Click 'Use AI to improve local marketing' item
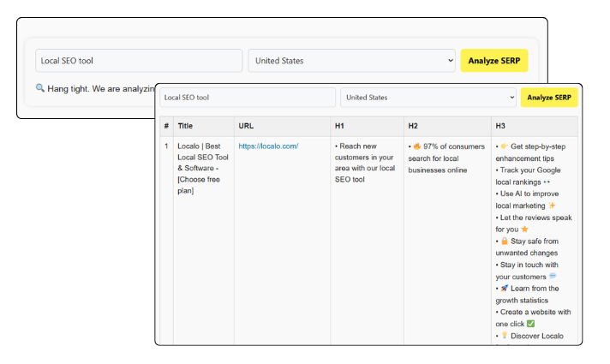Image resolution: width=610 pixels, height=364 pixels. click(x=527, y=200)
